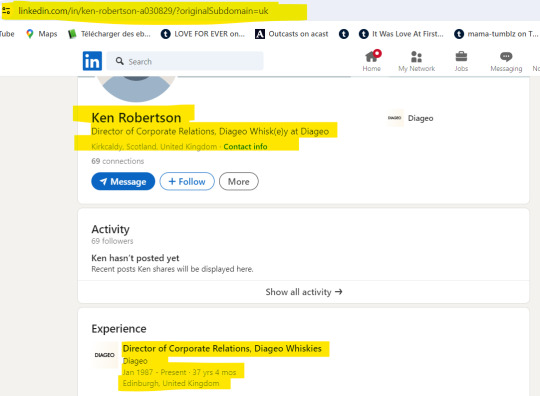The width and height of the screenshot is (540, 396).
Task: Click the profile photo avatar
Action: [x=136, y=89]
